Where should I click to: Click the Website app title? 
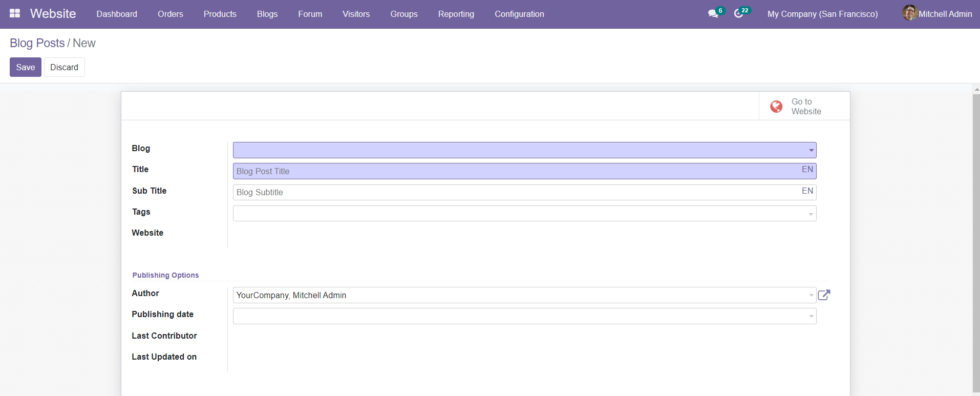point(53,14)
